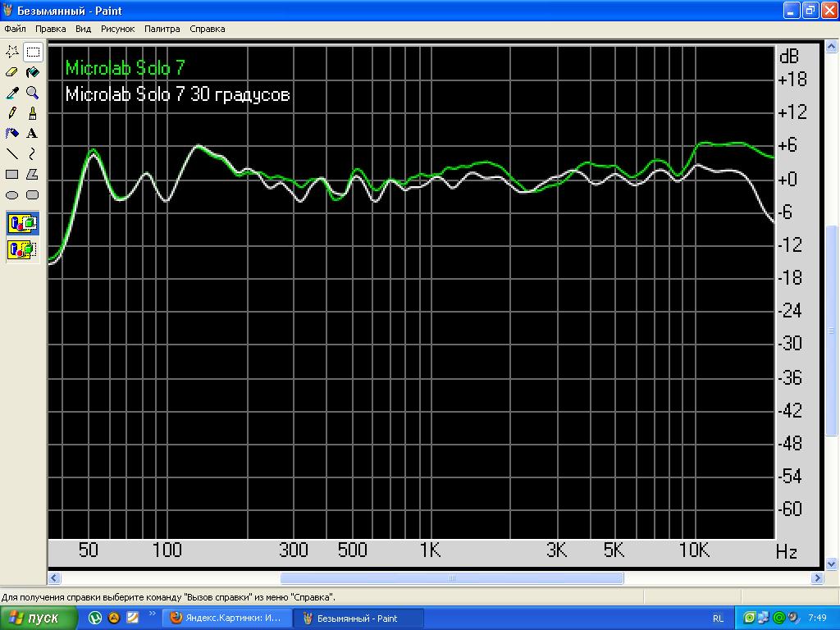Click the horizontal scrollbar thumb
This screenshot has width=840, height=630.
click(452, 578)
